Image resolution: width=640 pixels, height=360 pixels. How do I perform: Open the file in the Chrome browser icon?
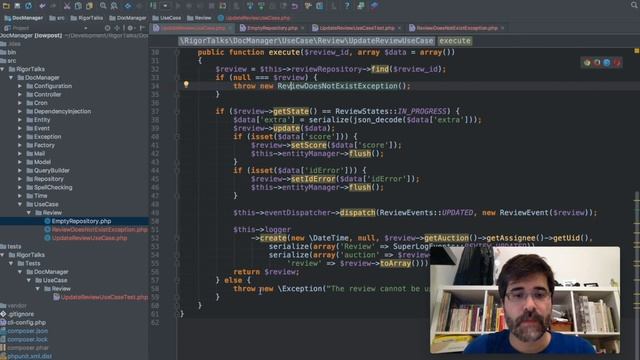(587, 62)
